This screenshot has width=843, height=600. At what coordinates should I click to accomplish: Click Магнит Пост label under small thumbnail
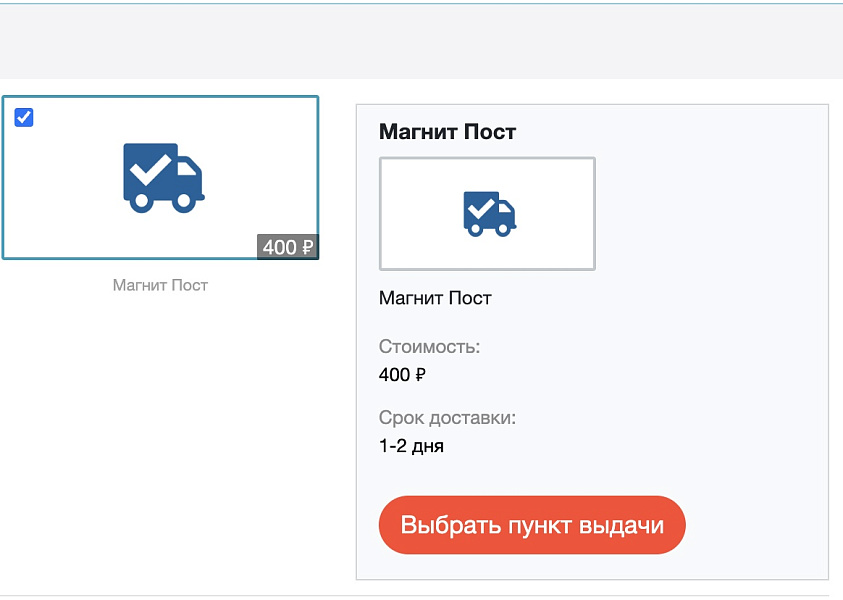[435, 298]
